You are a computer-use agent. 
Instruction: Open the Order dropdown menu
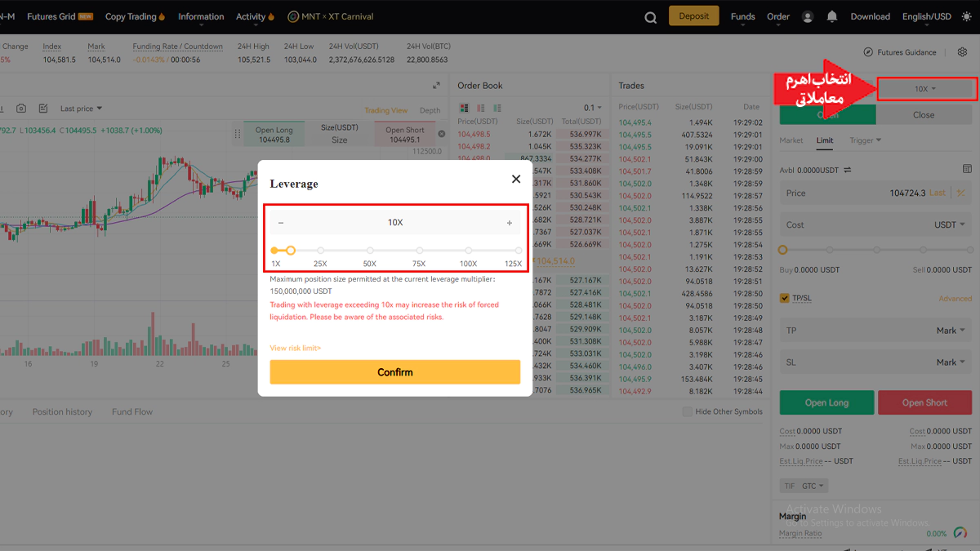pos(778,16)
